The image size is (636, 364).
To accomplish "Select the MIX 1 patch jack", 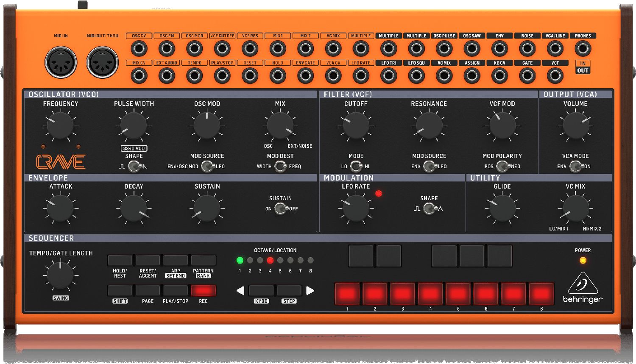I will [278, 49].
